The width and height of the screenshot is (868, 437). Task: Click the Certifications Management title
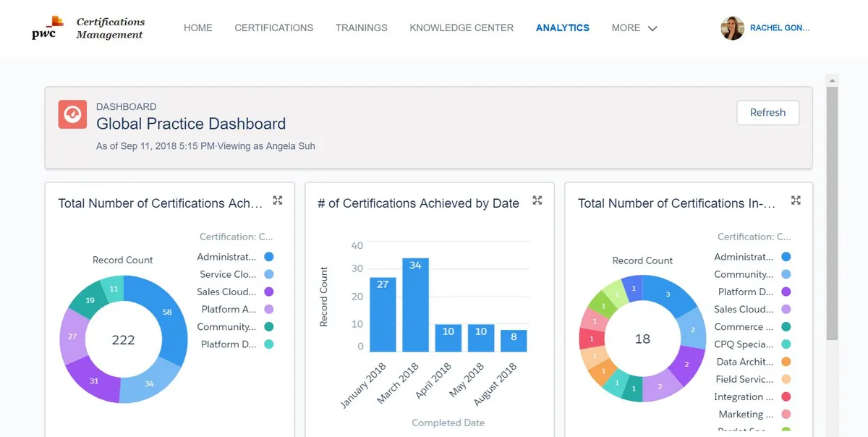111,28
